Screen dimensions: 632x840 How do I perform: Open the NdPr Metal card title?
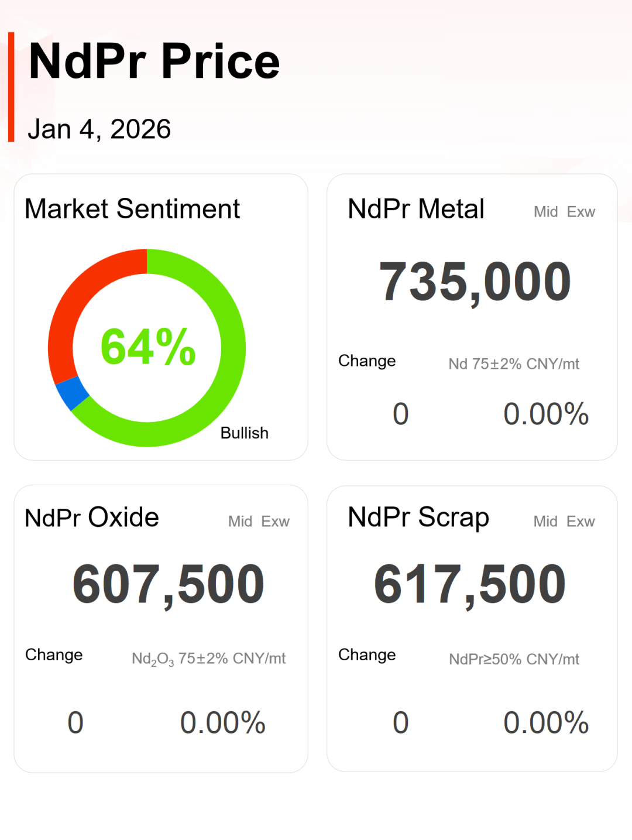pos(416,209)
